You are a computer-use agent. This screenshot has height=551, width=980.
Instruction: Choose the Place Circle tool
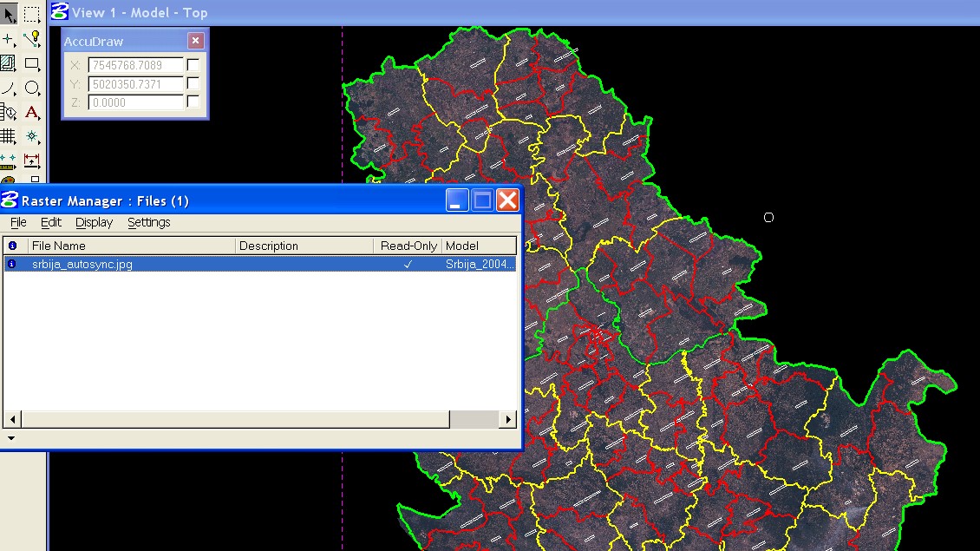coord(31,88)
